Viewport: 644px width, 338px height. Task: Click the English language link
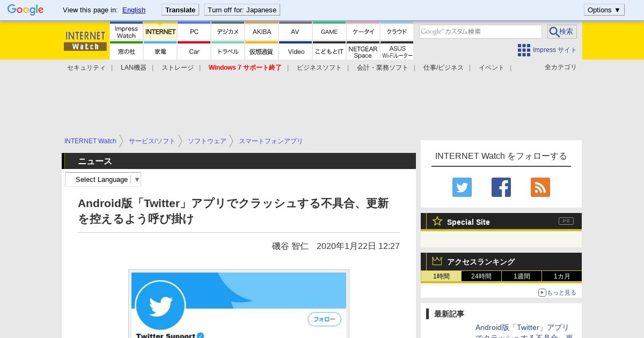pos(134,10)
